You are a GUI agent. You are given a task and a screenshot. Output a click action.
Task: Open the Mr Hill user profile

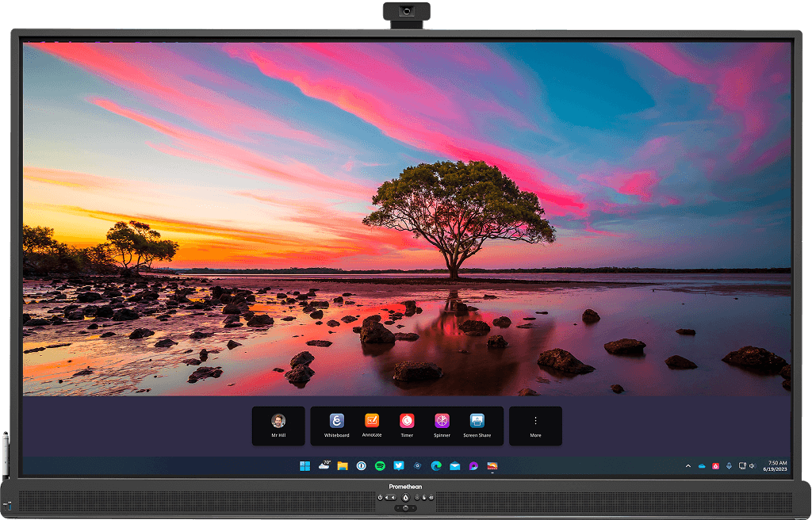[278, 426]
